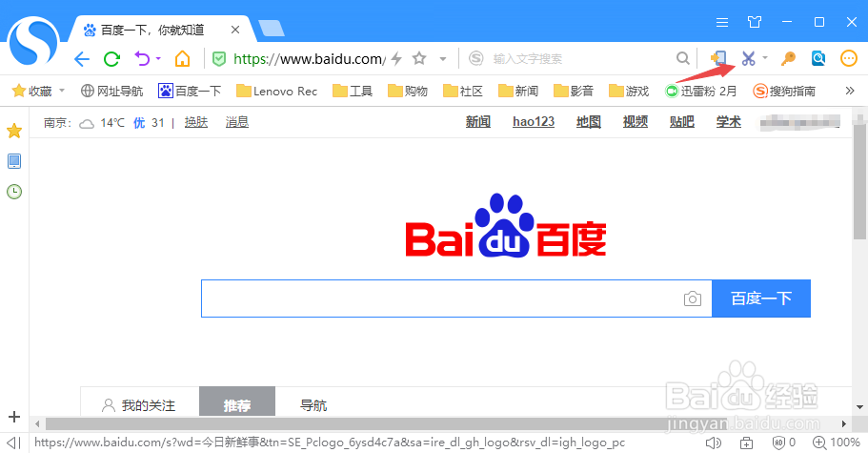The width and height of the screenshot is (868, 453).
Task: Click the green security shield icon
Action: pyautogui.click(x=219, y=59)
